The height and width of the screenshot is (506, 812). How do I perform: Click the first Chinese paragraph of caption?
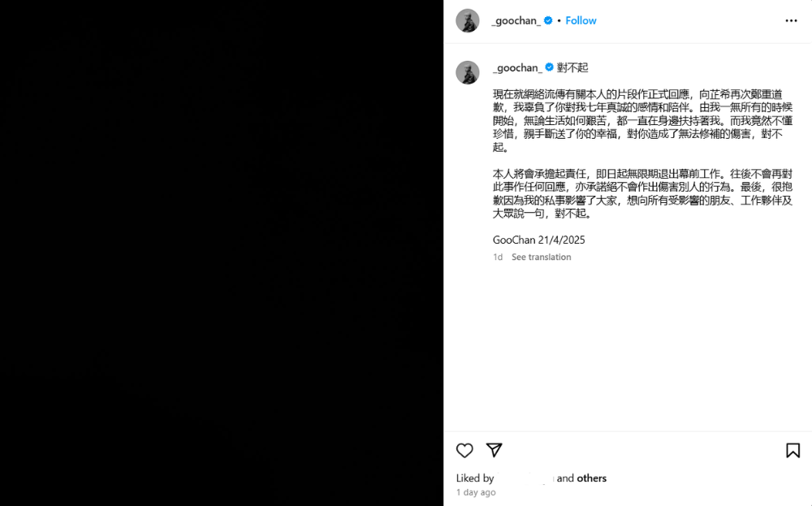[x=642, y=121]
